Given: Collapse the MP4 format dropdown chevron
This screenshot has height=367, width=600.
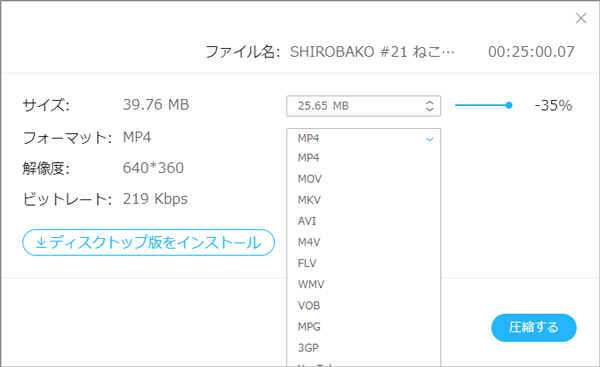Looking at the screenshot, I should 429,139.
